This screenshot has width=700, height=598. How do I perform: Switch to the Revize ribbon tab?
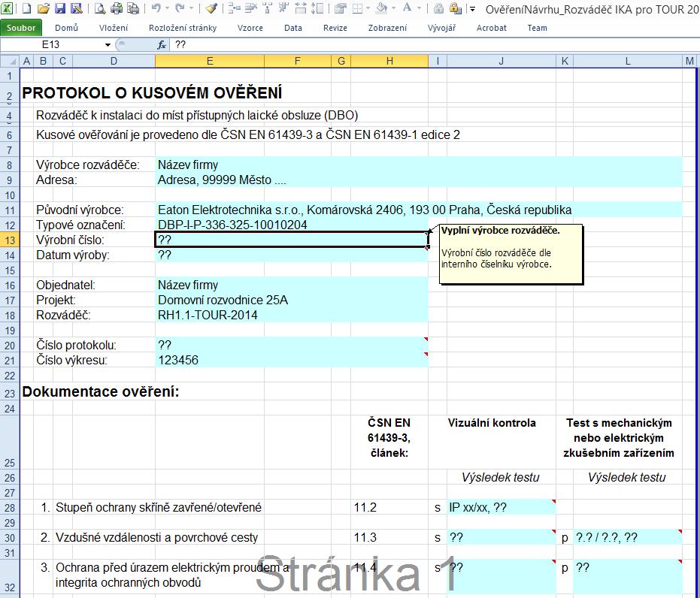tap(335, 28)
